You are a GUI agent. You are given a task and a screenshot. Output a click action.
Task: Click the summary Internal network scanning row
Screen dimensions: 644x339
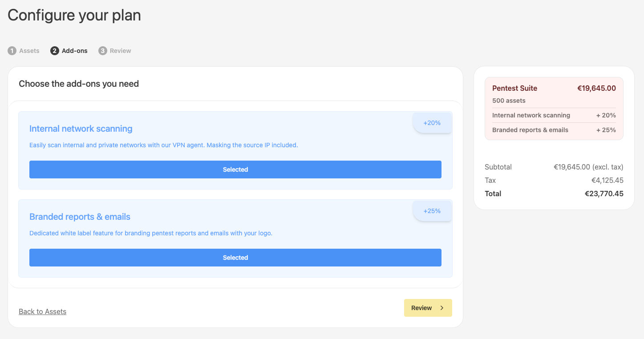[x=554, y=115]
